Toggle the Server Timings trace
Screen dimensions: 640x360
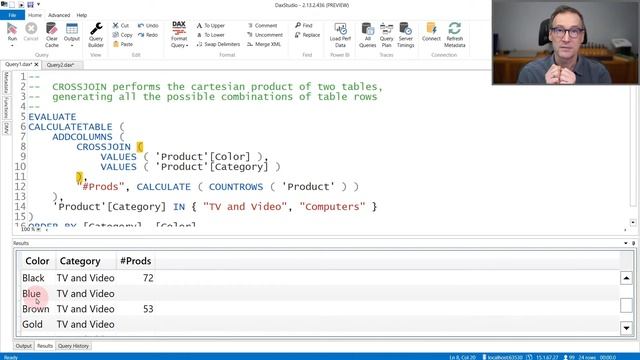coord(405,35)
